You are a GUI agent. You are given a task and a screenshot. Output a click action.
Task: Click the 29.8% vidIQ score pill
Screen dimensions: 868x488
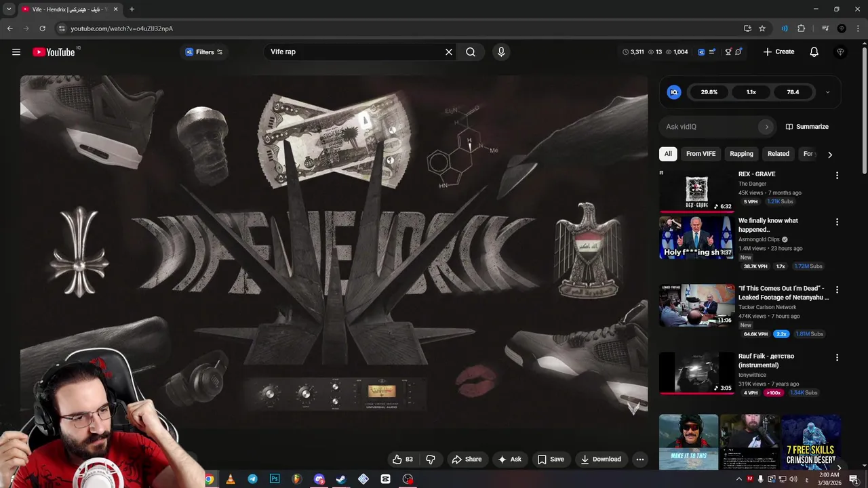(709, 92)
